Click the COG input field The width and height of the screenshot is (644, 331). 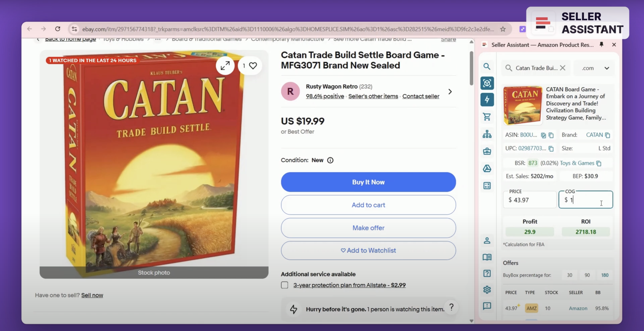point(585,200)
